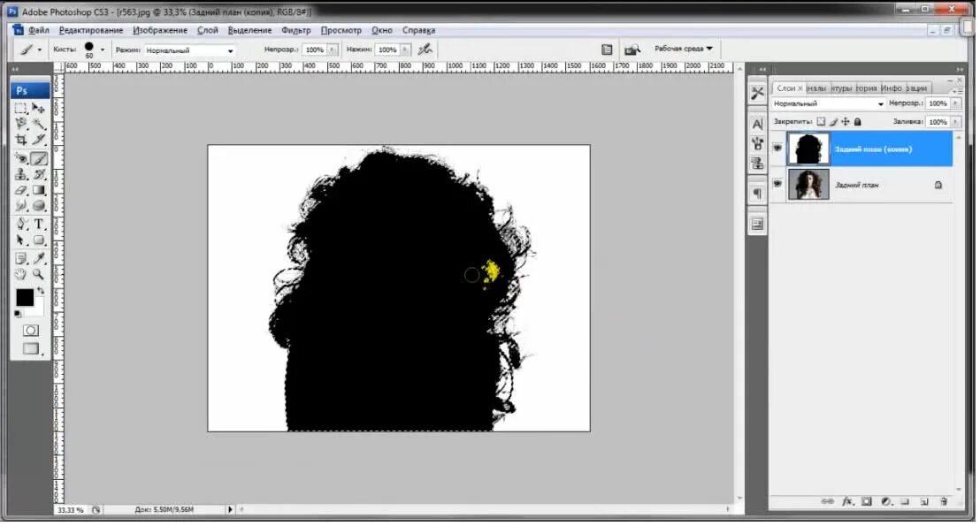Screen dimensions: 980x526
Task: Click the foreground color swatch
Action: coord(25,298)
